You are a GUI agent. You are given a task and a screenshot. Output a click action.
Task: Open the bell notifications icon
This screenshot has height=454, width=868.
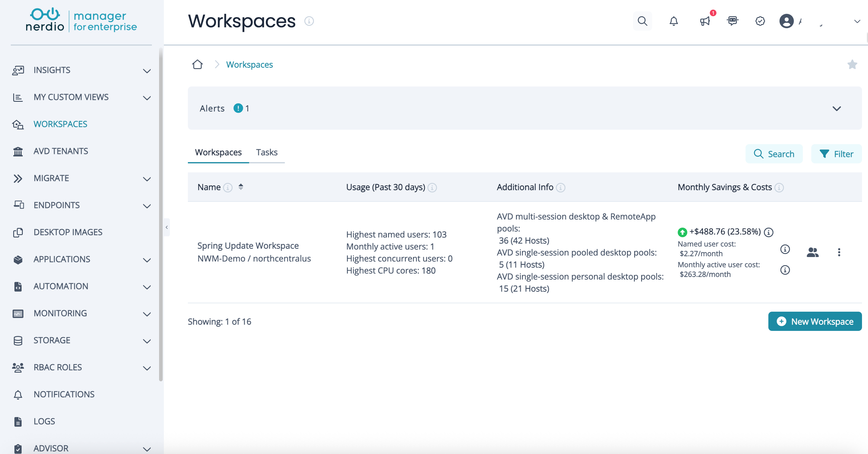(x=673, y=21)
